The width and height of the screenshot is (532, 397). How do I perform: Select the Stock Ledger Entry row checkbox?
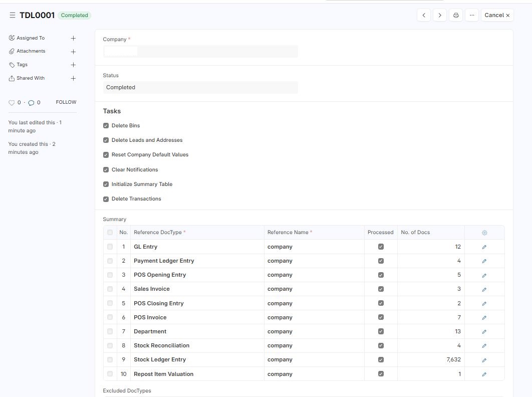click(x=110, y=359)
